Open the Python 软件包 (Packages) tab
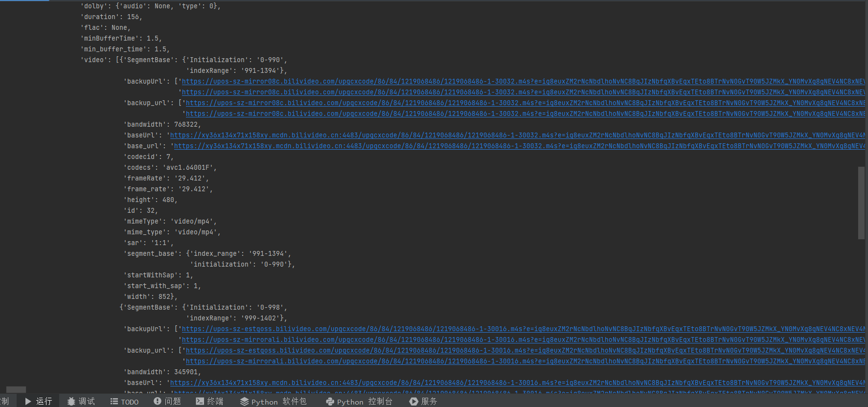This screenshot has height=407, width=868. coord(273,401)
